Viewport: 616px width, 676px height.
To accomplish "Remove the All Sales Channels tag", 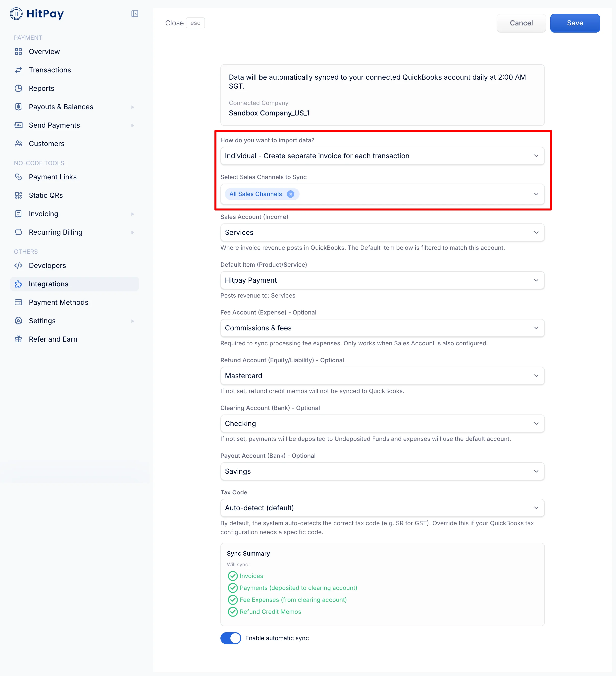I will pos(291,194).
